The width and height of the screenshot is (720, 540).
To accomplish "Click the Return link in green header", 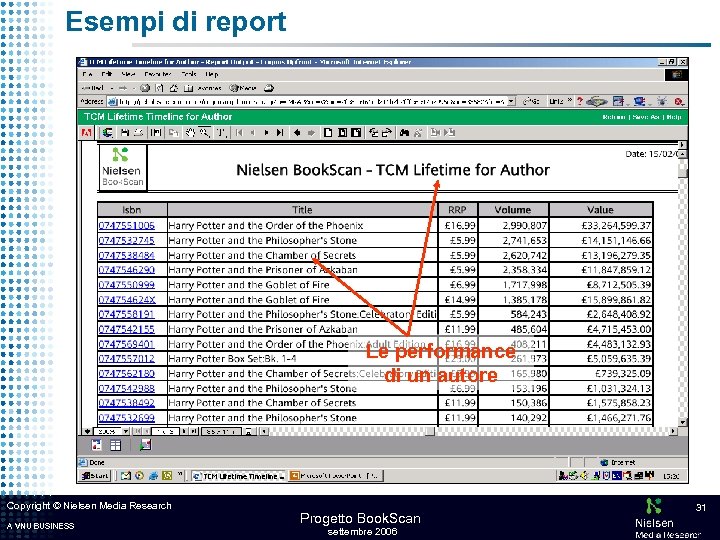I will coord(614,117).
